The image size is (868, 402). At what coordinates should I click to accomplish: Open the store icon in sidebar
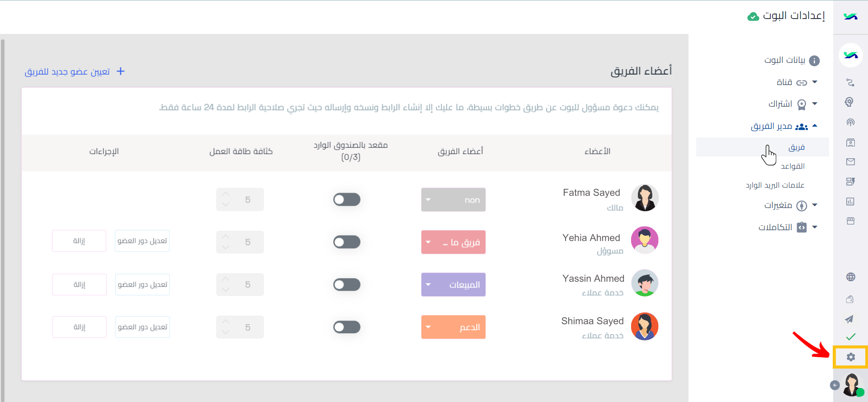pyautogui.click(x=850, y=221)
